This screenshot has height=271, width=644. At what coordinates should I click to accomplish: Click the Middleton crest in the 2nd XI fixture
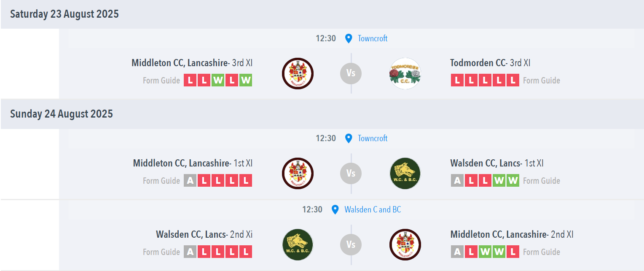(x=405, y=244)
